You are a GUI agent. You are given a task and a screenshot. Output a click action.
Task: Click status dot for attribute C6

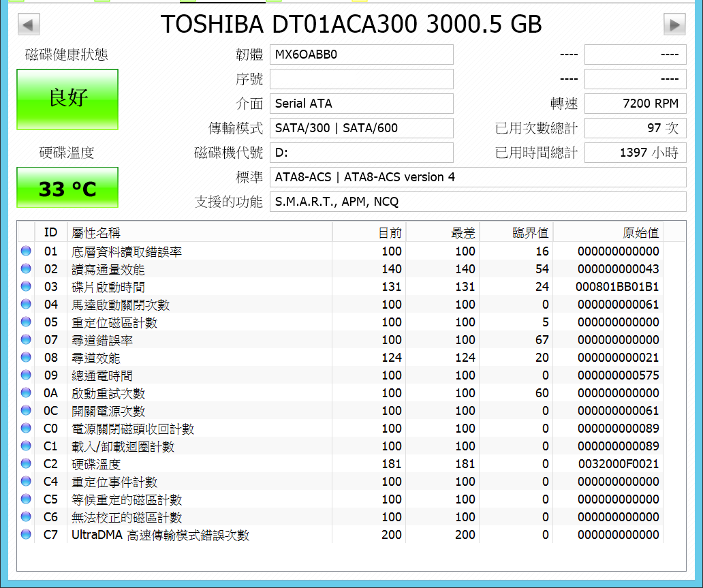click(x=26, y=516)
